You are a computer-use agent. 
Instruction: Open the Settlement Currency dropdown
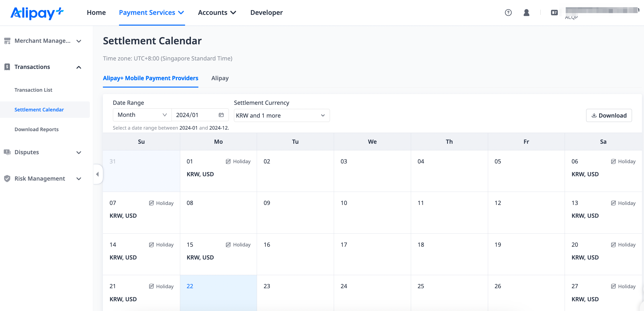click(282, 116)
